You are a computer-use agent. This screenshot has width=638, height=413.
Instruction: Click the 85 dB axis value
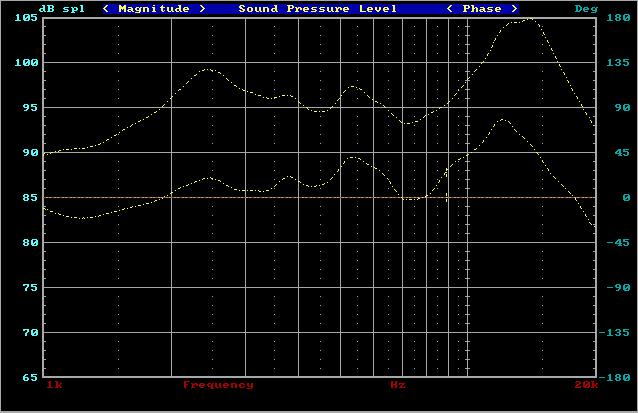(x=30, y=198)
